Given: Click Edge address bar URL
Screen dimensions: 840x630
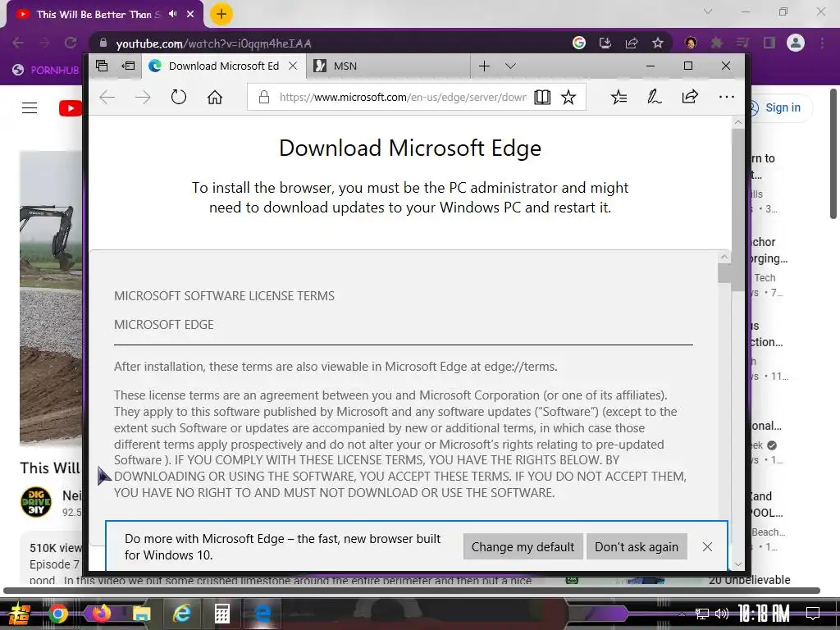Looking at the screenshot, I should pos(403,97).
